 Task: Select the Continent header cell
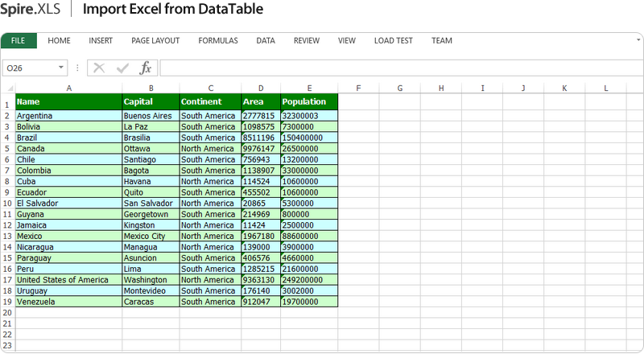tap(210, 102)
